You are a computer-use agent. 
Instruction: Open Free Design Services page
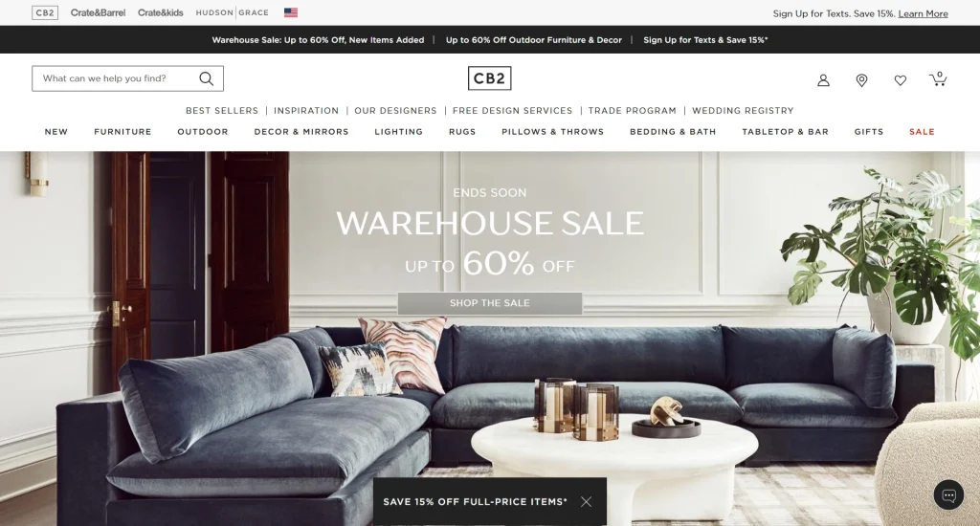513,111
